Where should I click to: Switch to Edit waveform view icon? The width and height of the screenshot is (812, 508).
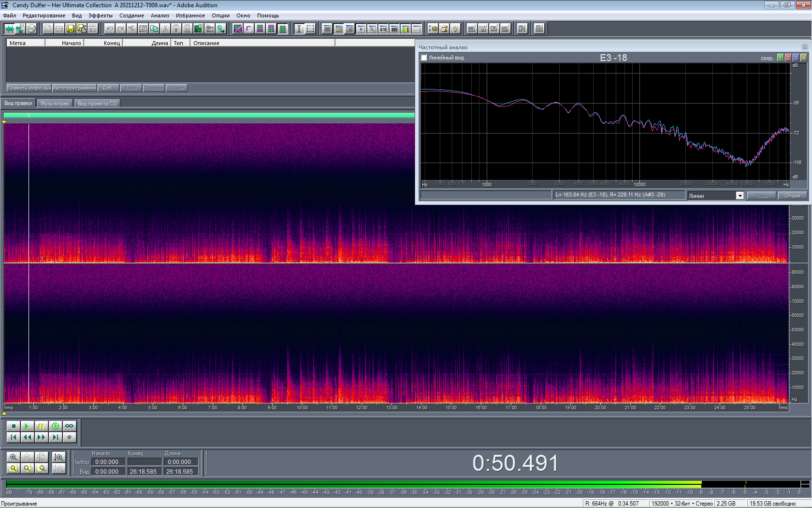tap(9, 29)
